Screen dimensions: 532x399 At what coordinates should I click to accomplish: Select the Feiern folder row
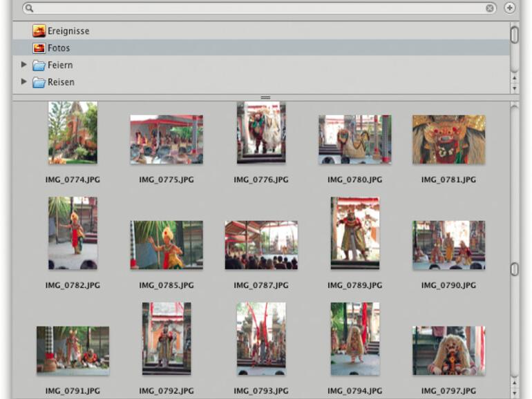pos(261,65)
